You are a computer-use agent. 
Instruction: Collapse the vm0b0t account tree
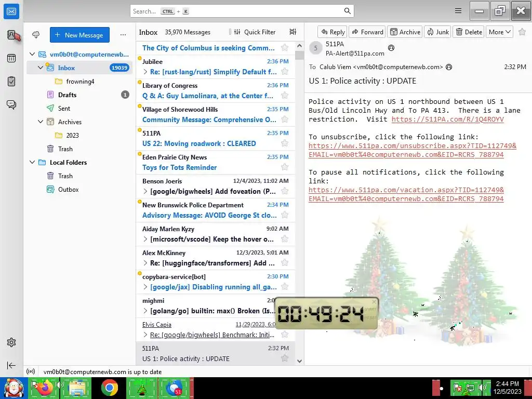pos(32,54)
